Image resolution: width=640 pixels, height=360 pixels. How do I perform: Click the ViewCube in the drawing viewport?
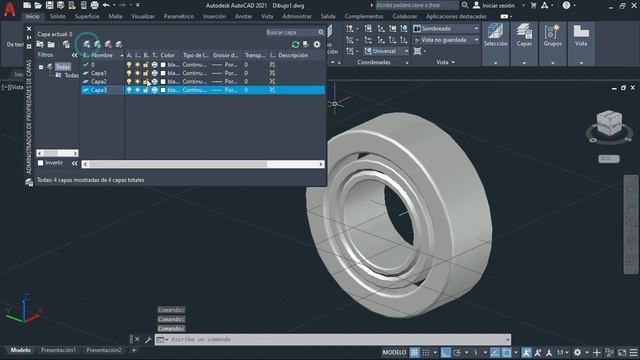click(x=609, y=123)
